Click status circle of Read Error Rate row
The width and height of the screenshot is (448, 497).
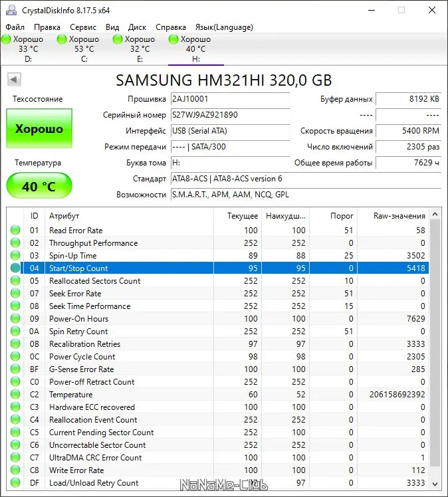coord(15,230)
